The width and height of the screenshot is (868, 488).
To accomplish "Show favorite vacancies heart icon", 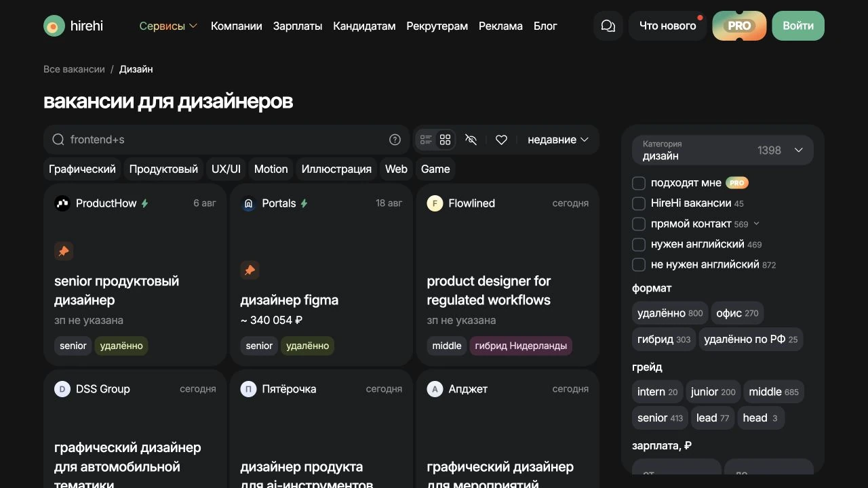I will coord(501,140).
